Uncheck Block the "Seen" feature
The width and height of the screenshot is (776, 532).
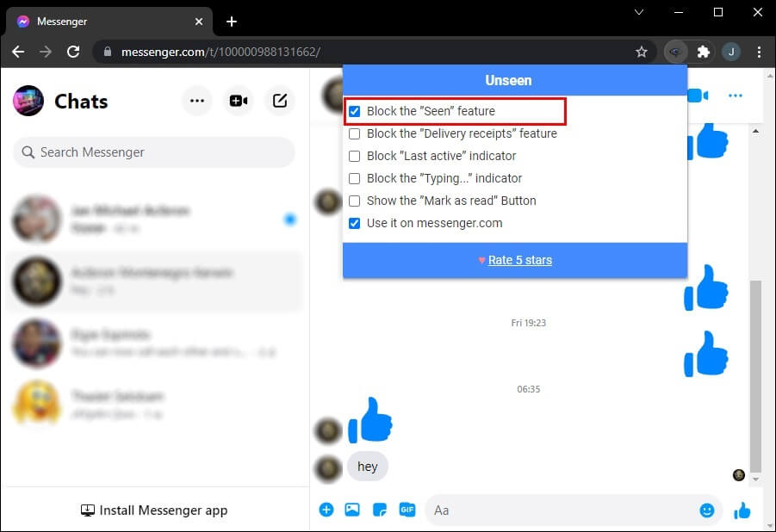tap(354, 111)
